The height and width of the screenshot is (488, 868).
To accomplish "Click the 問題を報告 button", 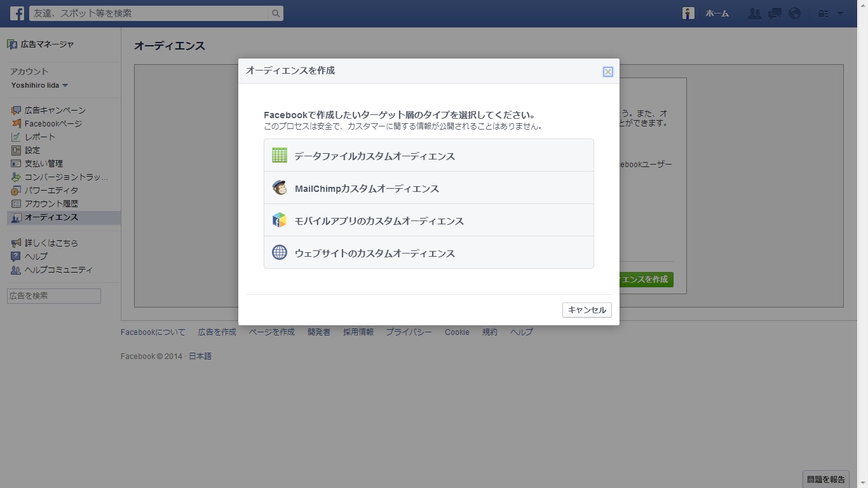I will 825,479.
